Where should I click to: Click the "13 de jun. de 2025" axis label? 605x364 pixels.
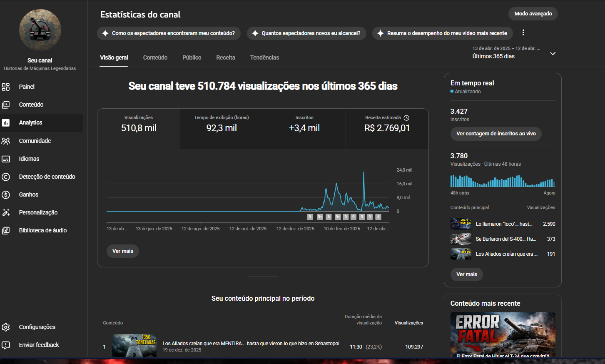coord(154,229)
